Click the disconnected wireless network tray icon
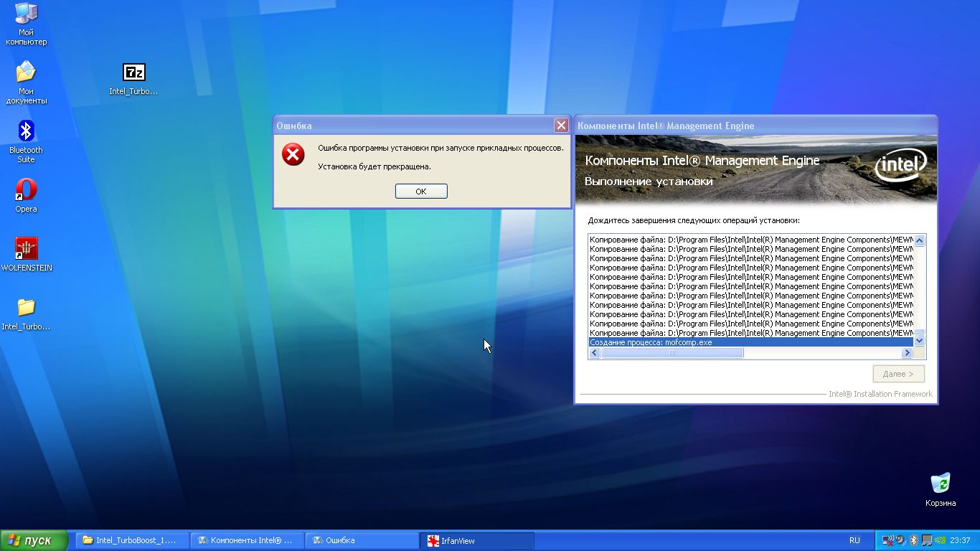This screenshot has width=980, height=551. tap(887, 540)
